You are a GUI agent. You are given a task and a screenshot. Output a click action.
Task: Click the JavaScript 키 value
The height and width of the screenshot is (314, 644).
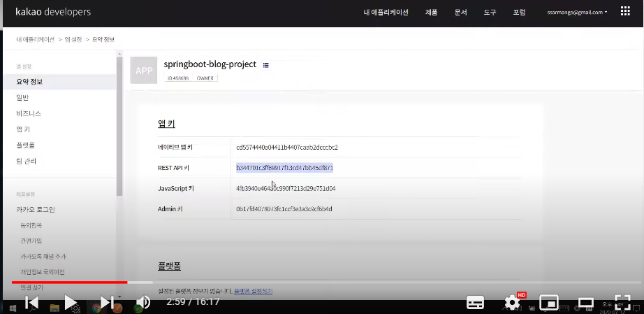point(286,188)
